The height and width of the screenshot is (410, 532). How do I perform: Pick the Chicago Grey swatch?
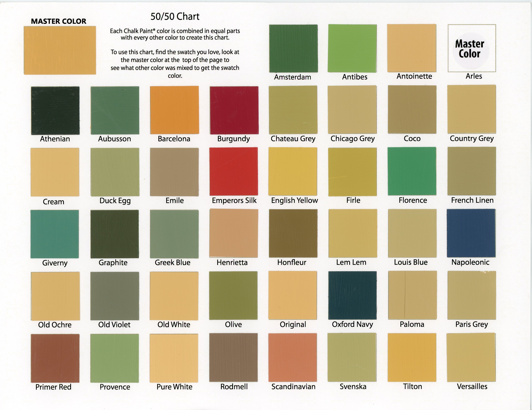(x=352, y=110)
